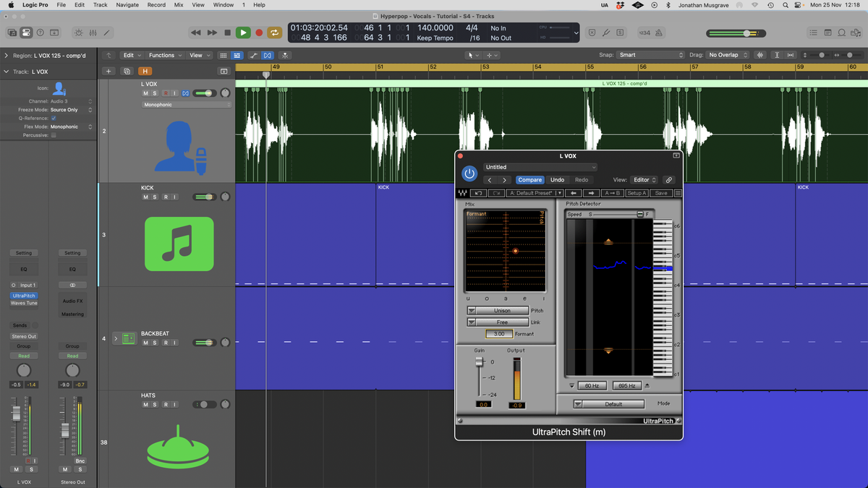Screen dimensions: 868x488
Task: Open the Navigate menu
Action: click(x=127, y=5)
